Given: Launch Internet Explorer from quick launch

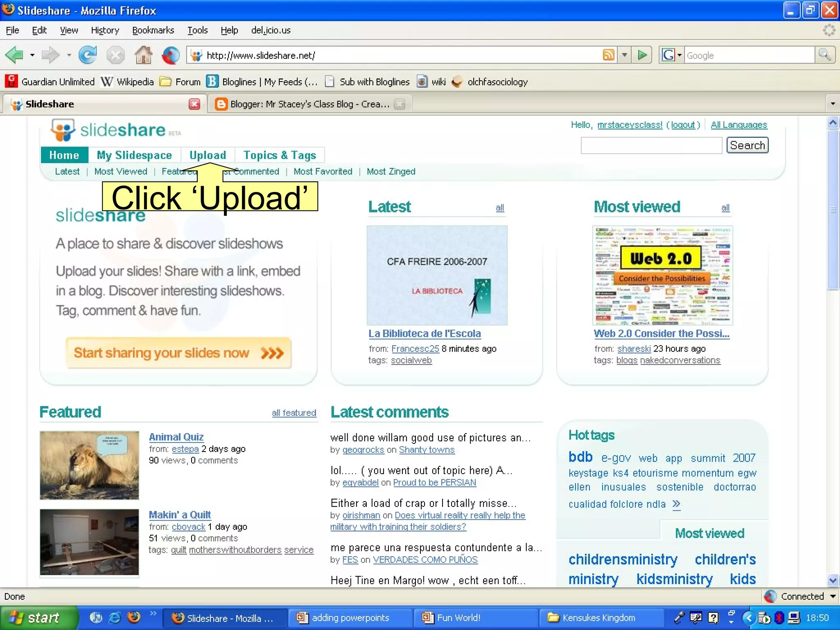Looking at the screenshot, I should [x=115, y=618].
